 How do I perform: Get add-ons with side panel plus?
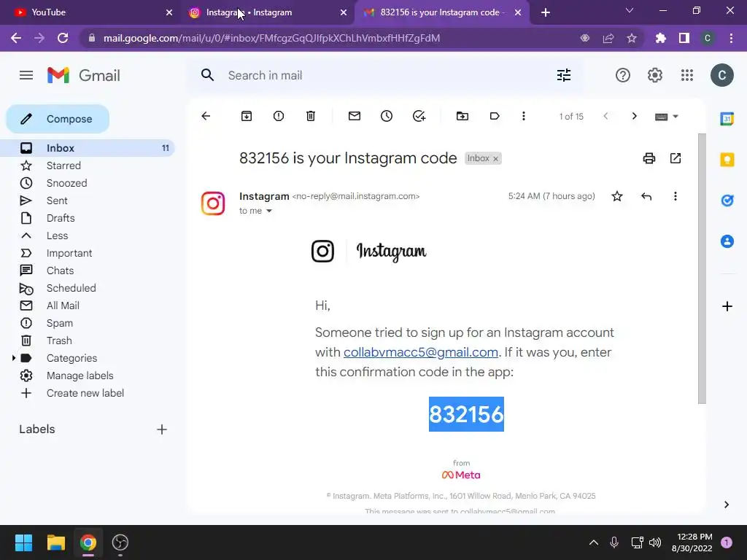[x=727, y=306]
